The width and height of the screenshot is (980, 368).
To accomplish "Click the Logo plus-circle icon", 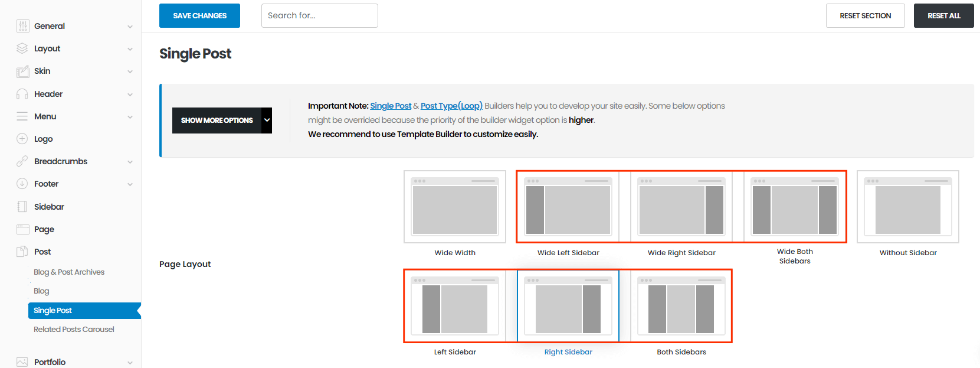I will (22, 139).
